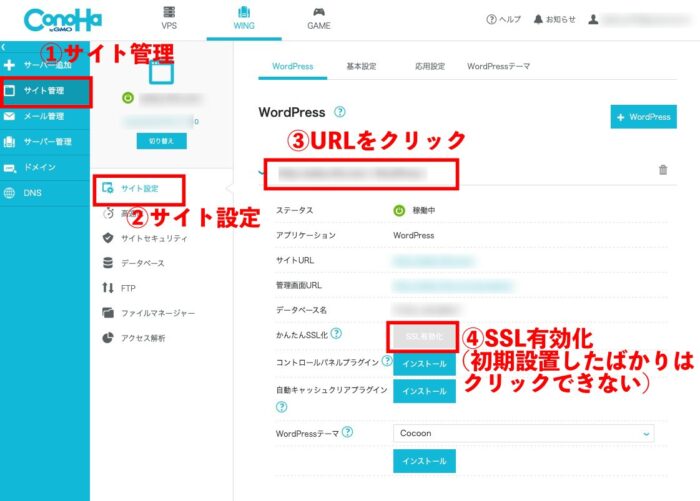Image resolution: width=700 pixels, height=501 pixels.
Task: Install 自動キャッシュクリアプラグイン
Action: click(424, 391)
